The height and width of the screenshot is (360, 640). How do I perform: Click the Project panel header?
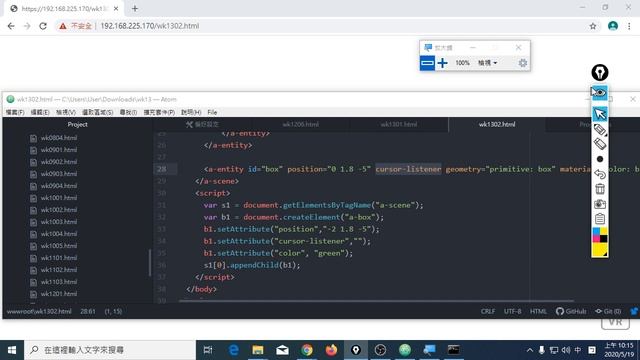pyautogui.click(x=78, y=124)
